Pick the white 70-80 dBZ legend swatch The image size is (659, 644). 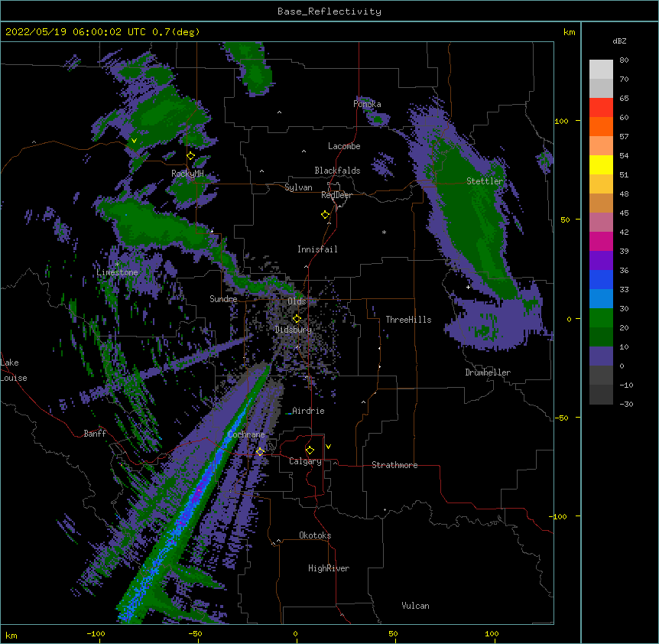[x=601, y=70]
